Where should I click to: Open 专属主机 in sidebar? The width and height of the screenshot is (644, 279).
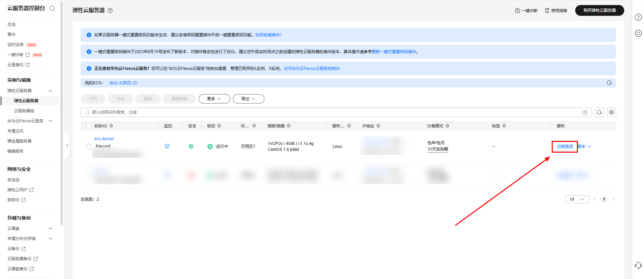(15, 131)
